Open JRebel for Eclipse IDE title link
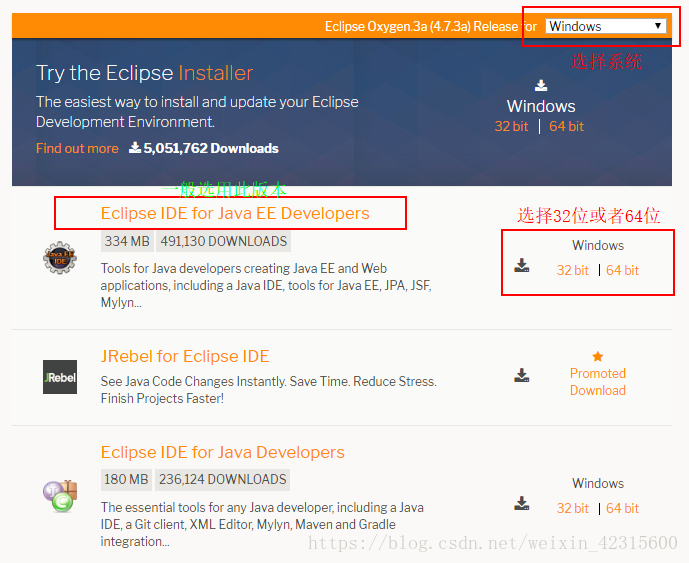 pos(185,356)
